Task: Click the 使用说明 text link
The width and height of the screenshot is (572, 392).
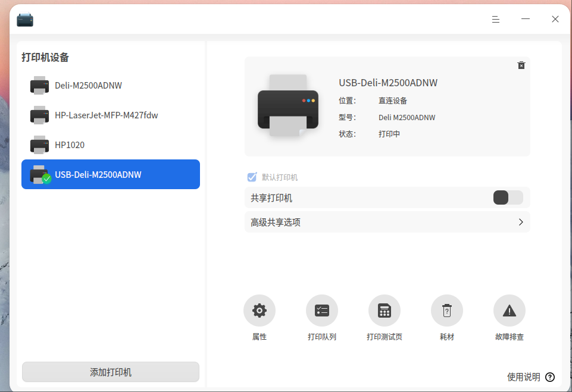Action: pyautogui.click(x=523, y=377)
